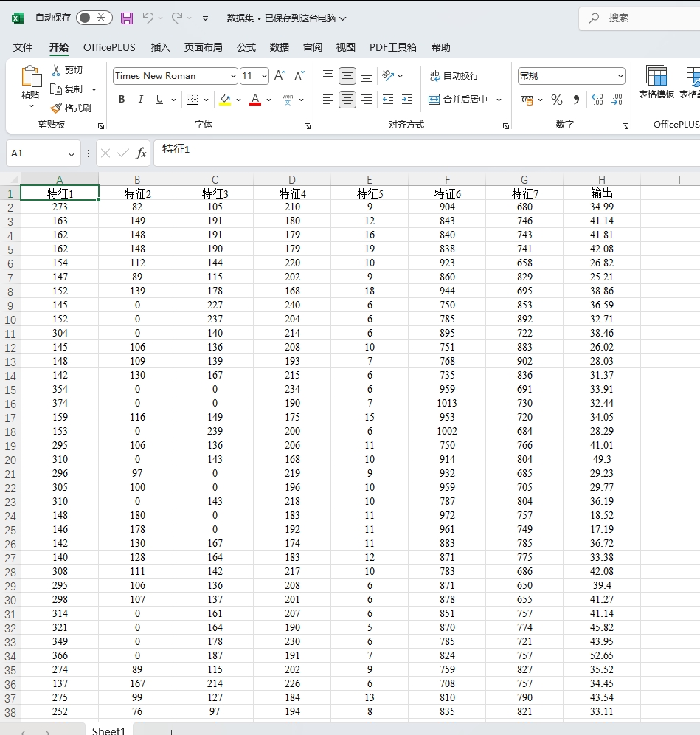
Task: Click the 复制 copy button
Action: coord(68,89)
